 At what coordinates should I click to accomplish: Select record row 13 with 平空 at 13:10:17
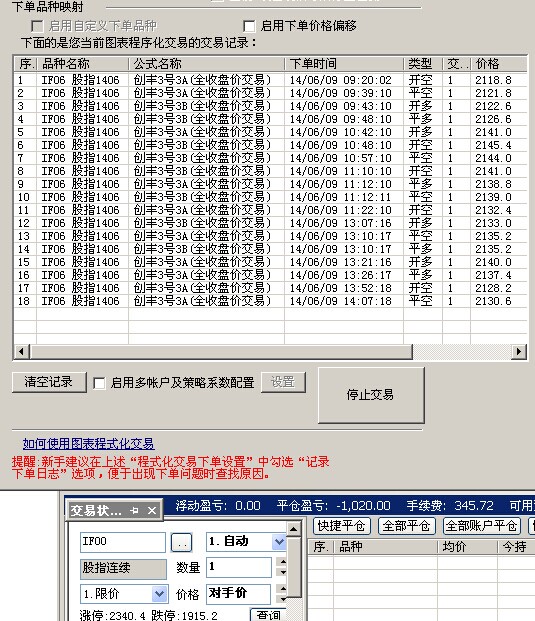coord(270,236)
